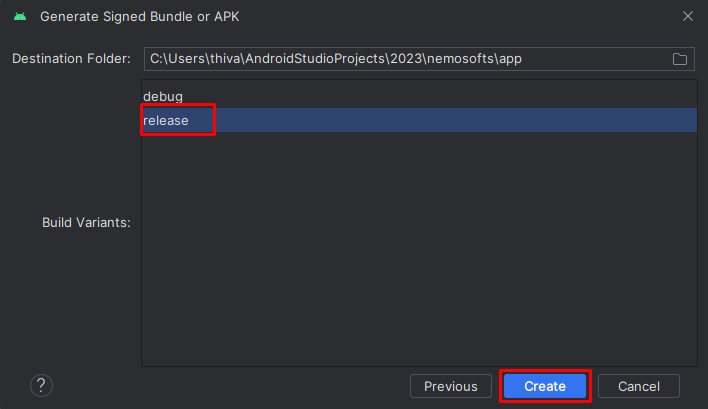This screenshot has width=708, height=409.
Task: Click 'nemosofts' in the destination path
Action: 460,59
